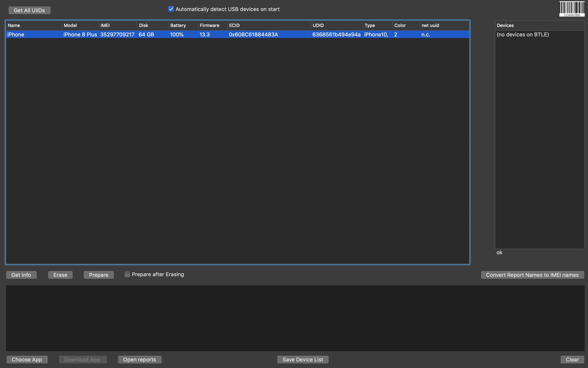Click the 100% battery cell
Image resolution: width=588 pixels, height=368 pixels.
pos(177,34)
